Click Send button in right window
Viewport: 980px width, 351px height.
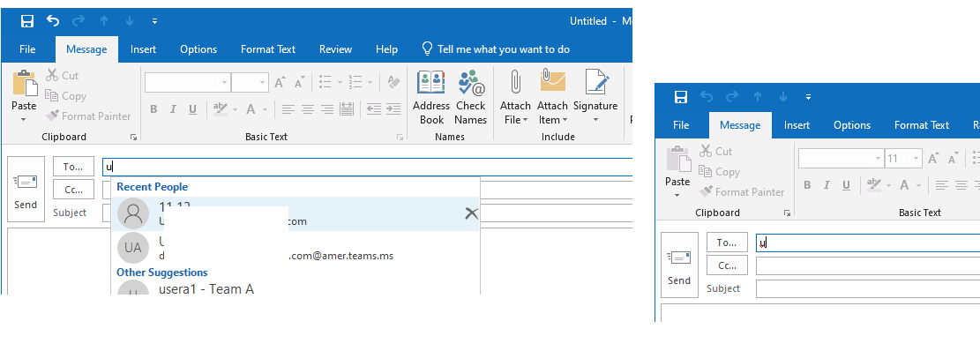coord(679,265)
